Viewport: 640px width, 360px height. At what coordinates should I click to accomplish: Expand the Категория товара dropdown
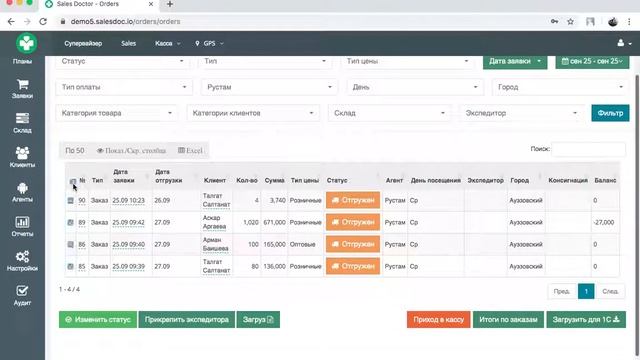pyautogui.click(x=116, y=113)
